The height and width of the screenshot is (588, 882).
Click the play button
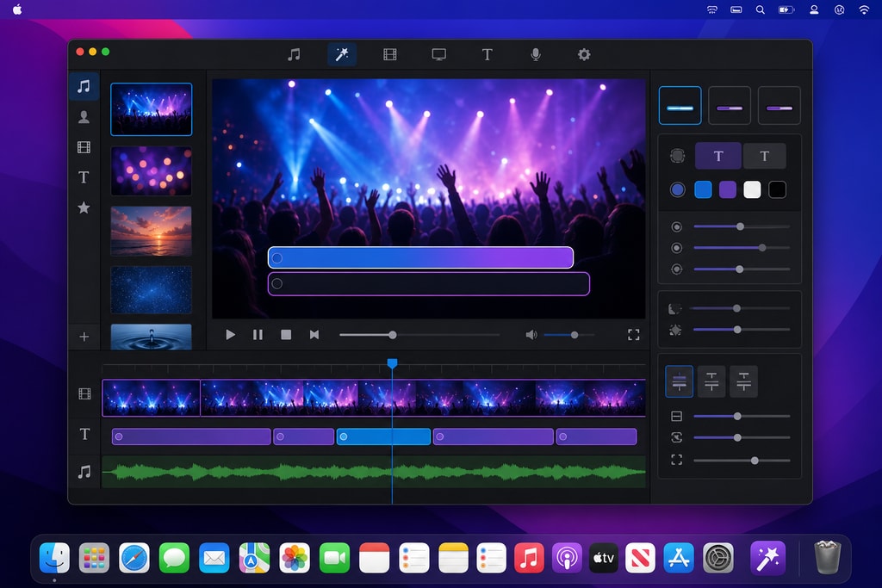[x=230, y=335]
